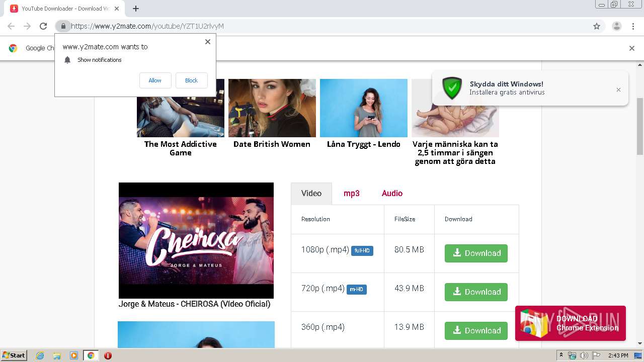Open the Date British Women ad
The height and width of the screenshot is (362, 644).
[x=272, y=144]
